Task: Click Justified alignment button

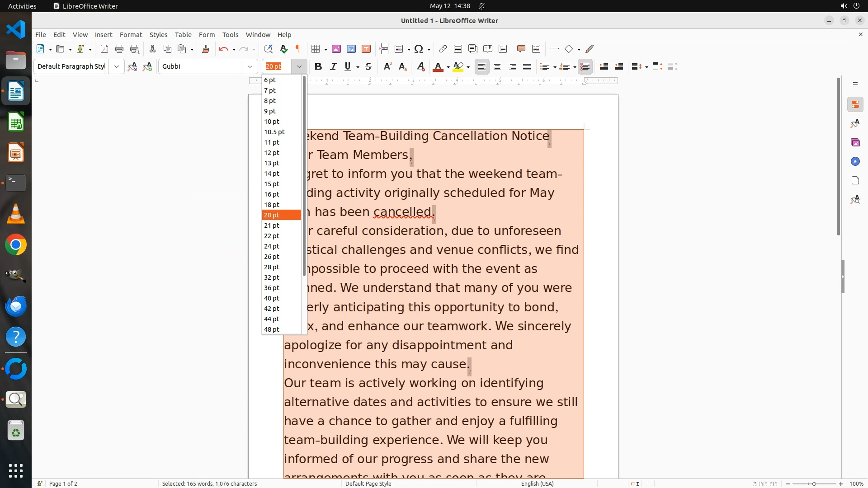Action: coord(527,66)
